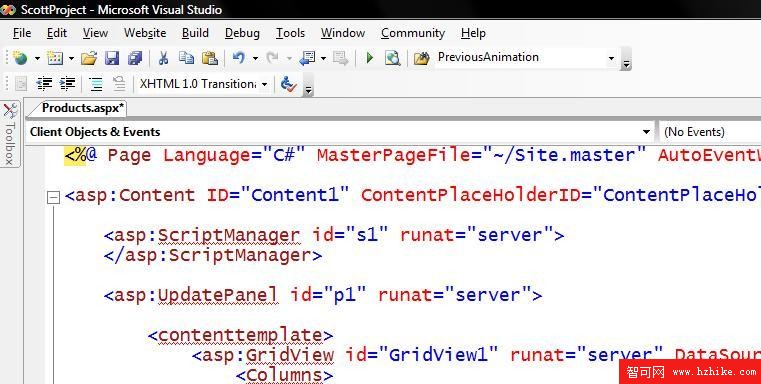Click the Save All icon
Image resolution: width=761 pixels, height=384 pixels.
pos(135,58)
